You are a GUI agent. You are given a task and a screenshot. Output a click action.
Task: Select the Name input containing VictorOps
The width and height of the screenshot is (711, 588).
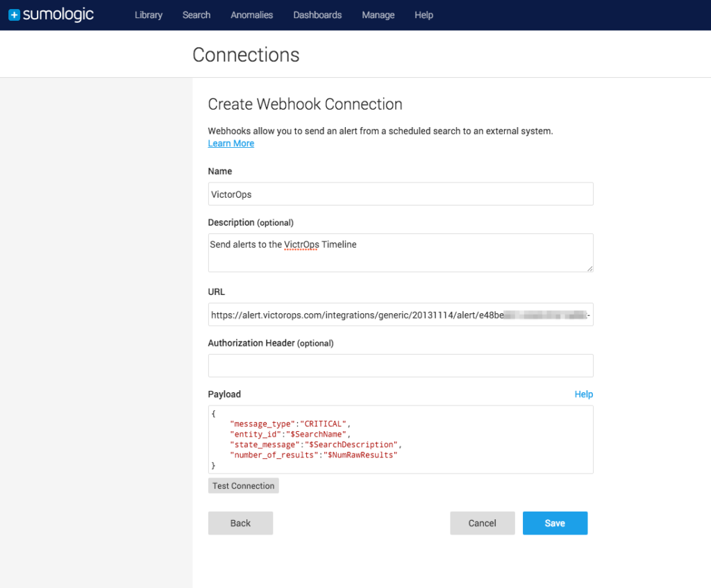pos(400,194)
